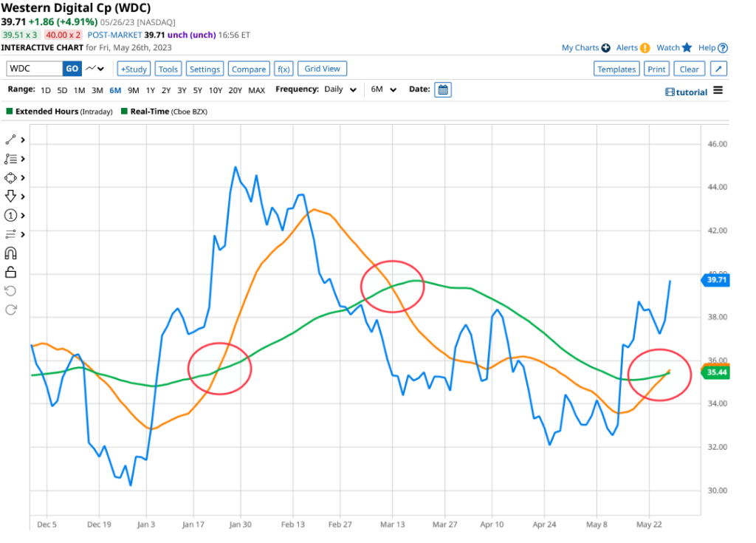Expand the 6M period dropdown
The width and height of the screenshot is (756, 543).
[383, 89]
